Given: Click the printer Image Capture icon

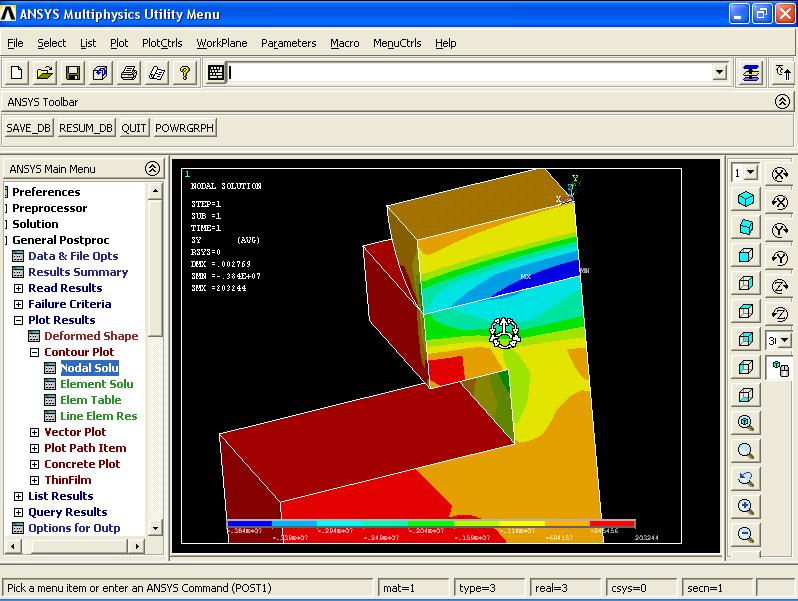Looking at the screenshot, I should point(129,73).
